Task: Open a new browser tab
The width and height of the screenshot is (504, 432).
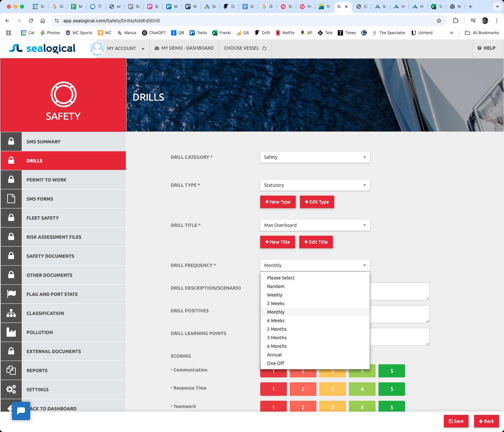Action: click(470, 7)
